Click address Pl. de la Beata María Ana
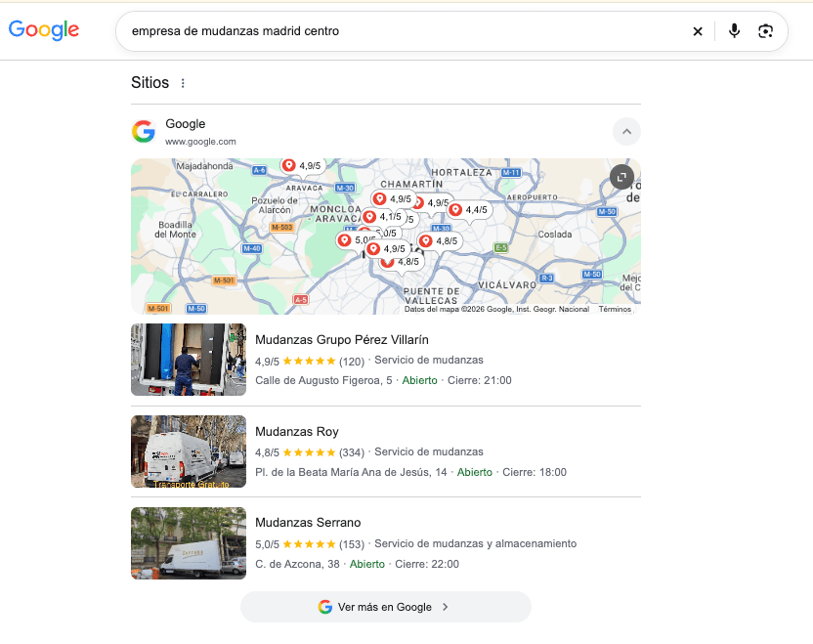 351,472
